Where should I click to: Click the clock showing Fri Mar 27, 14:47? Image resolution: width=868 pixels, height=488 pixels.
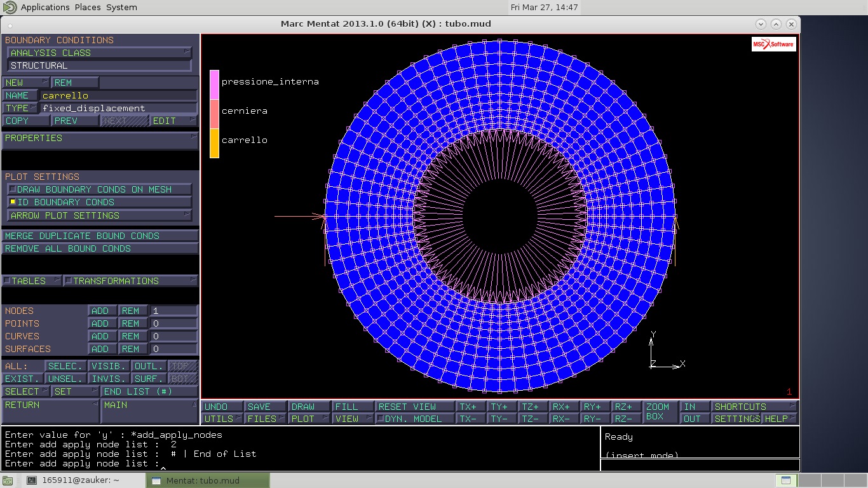544,7
